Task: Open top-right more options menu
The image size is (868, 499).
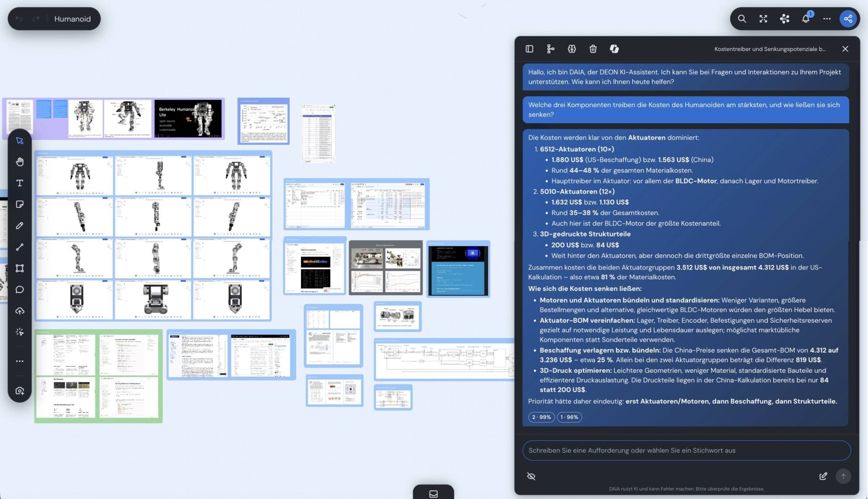Action: click(827, 19)
